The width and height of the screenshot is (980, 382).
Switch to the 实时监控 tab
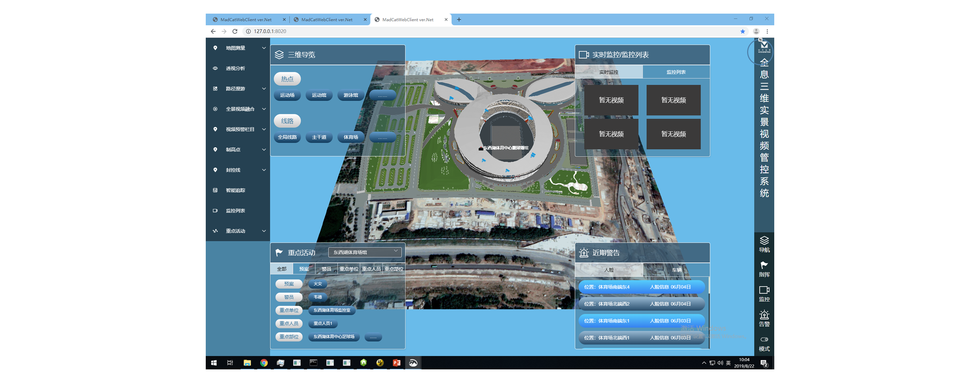click(x=609, y=72)
